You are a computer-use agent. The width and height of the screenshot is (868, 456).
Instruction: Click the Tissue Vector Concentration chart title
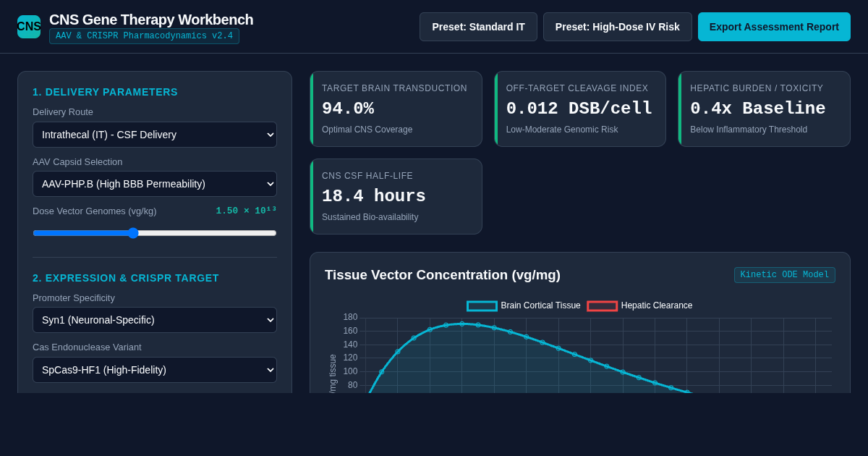(443, 275)
